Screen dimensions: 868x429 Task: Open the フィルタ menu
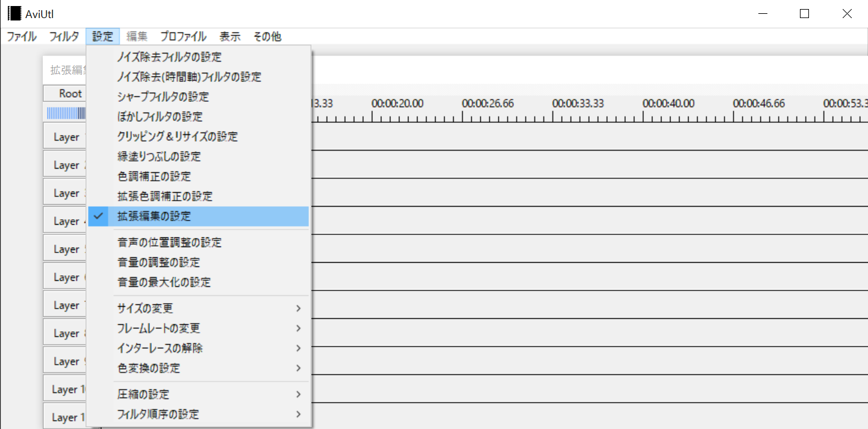point(64,36)
